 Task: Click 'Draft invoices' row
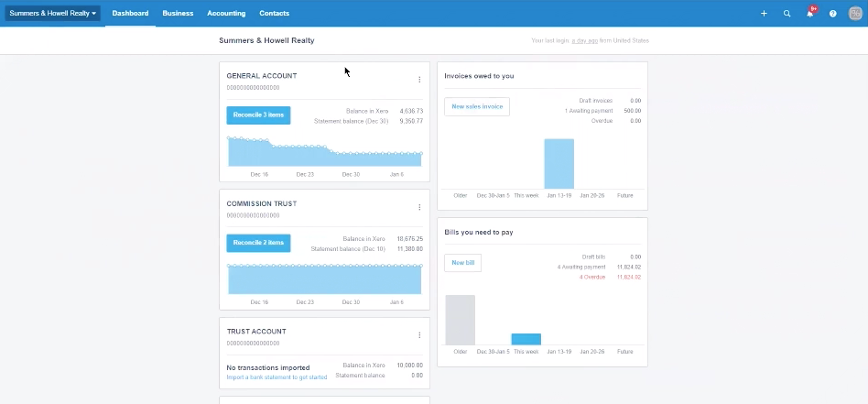610,101
